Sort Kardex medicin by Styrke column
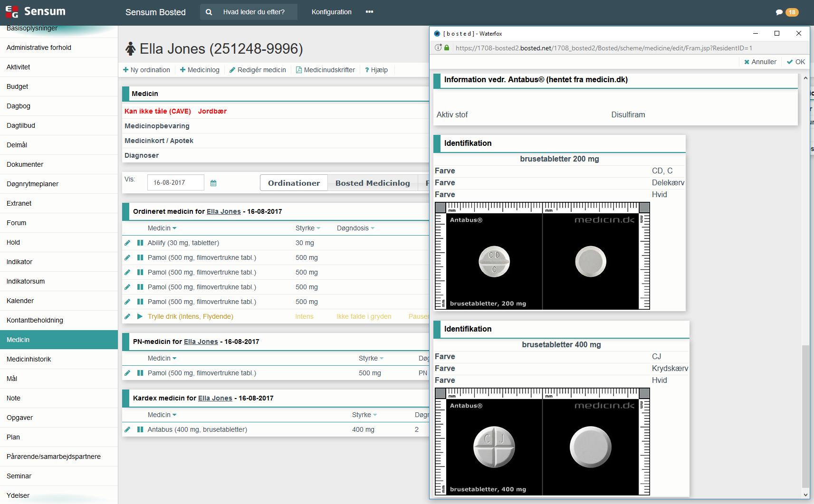Viewport: 814px width, 504px height. pos(364,415)
